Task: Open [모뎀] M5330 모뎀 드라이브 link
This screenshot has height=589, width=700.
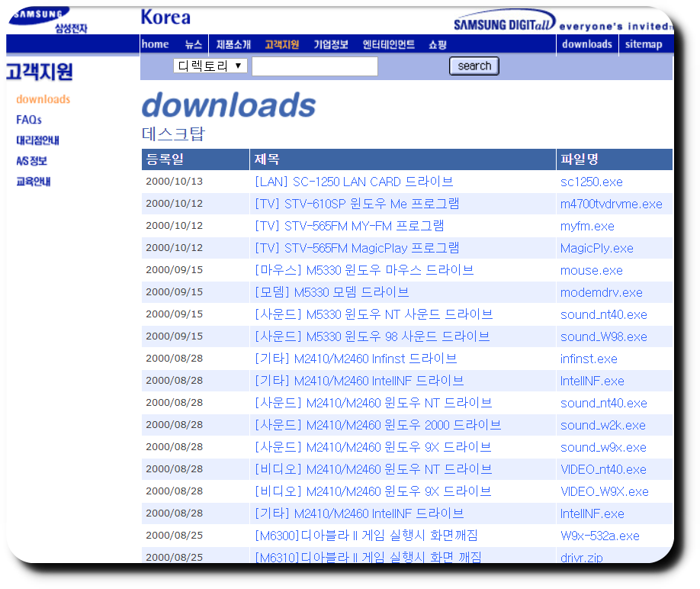Action: pyautogui.click(x=332, y=292)
